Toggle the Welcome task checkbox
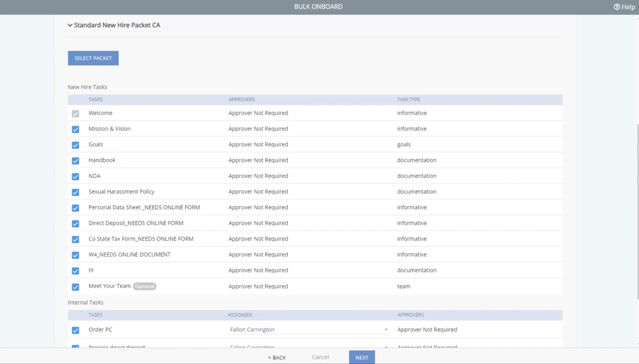The image size is (639, 364). [75, 113]
